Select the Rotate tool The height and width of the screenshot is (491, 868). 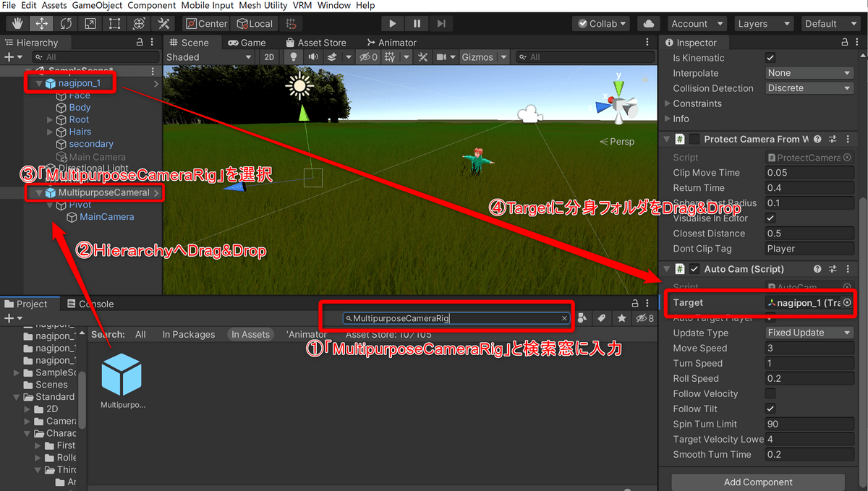pyautogui.click(x=66, y=24)
